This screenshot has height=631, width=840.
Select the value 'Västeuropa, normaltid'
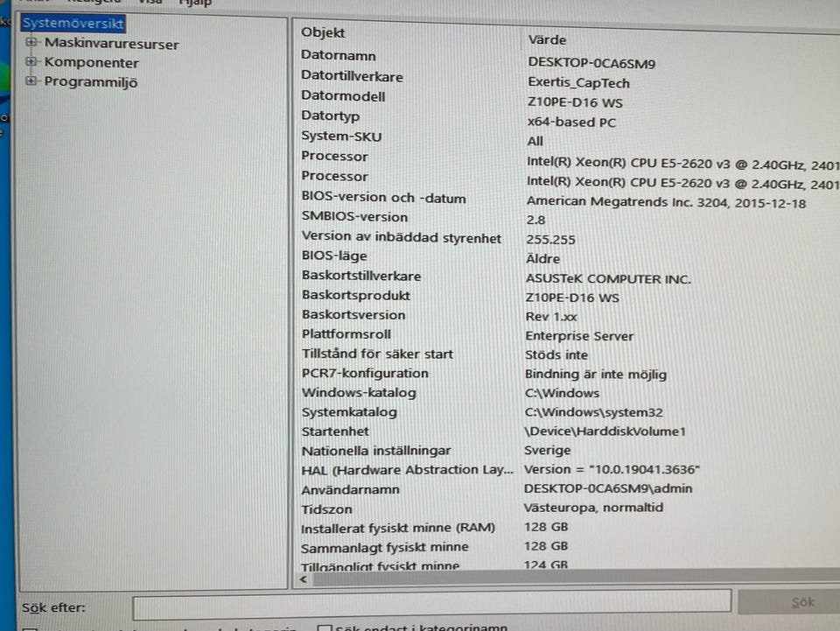point(593,507)
